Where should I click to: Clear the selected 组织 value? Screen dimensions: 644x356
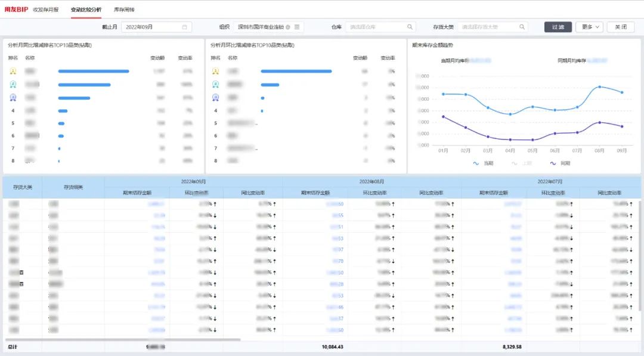pos(288,27)
